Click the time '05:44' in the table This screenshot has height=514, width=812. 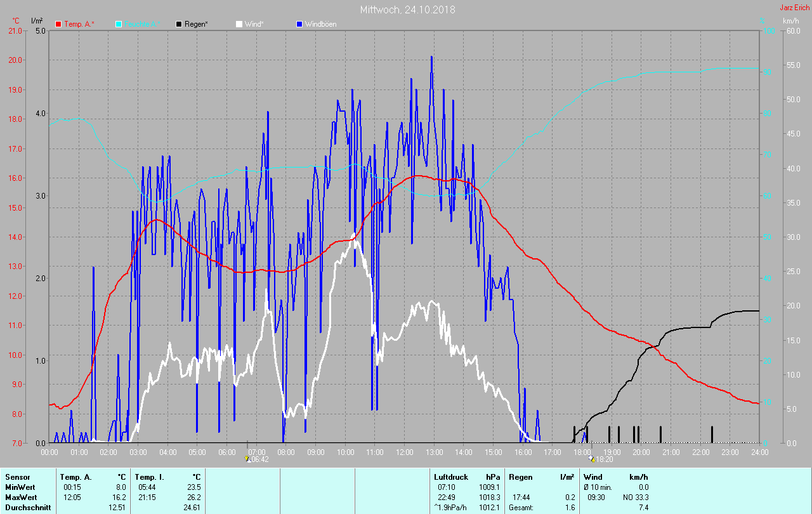[x=147, y=487]
